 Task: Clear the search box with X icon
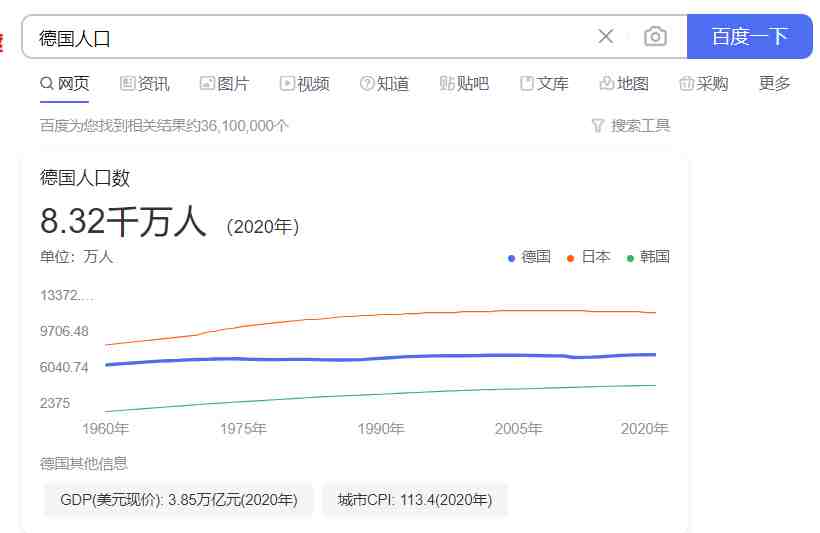click(606, 36)
